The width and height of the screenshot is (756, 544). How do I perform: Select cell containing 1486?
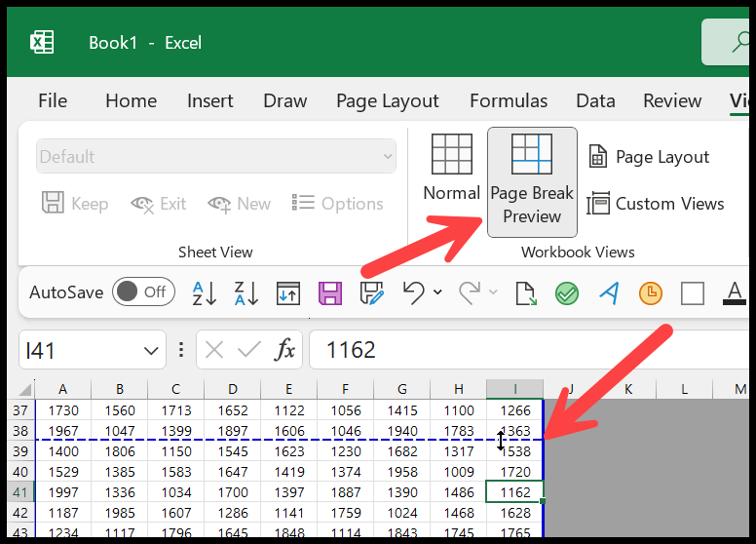(x=459, y=492)
